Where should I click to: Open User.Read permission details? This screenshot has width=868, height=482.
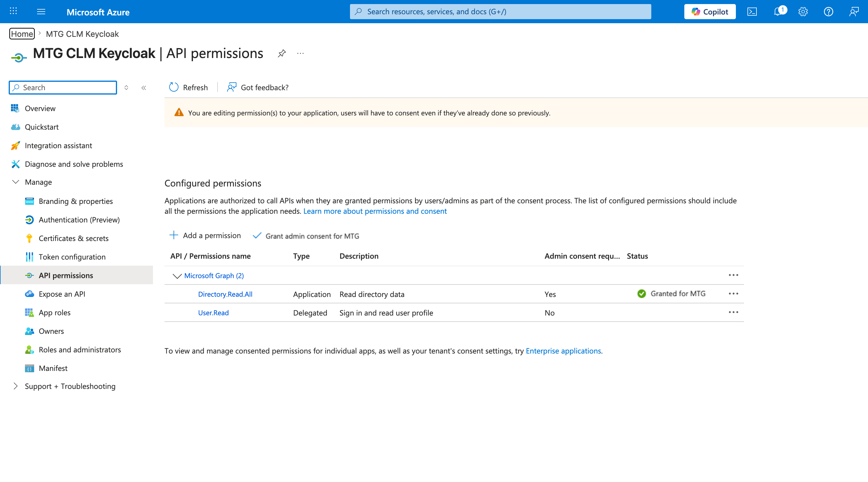coord(213,313)
